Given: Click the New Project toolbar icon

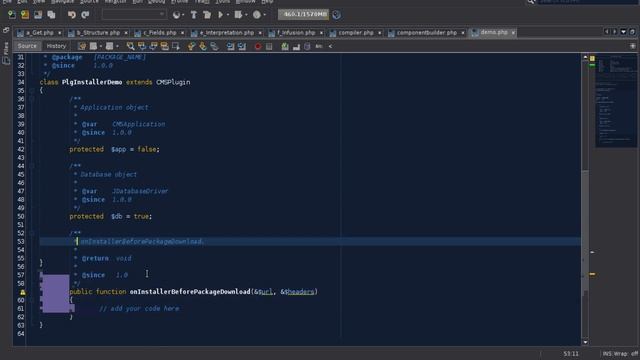Looking at the screenshot, I should pos(25,15).
